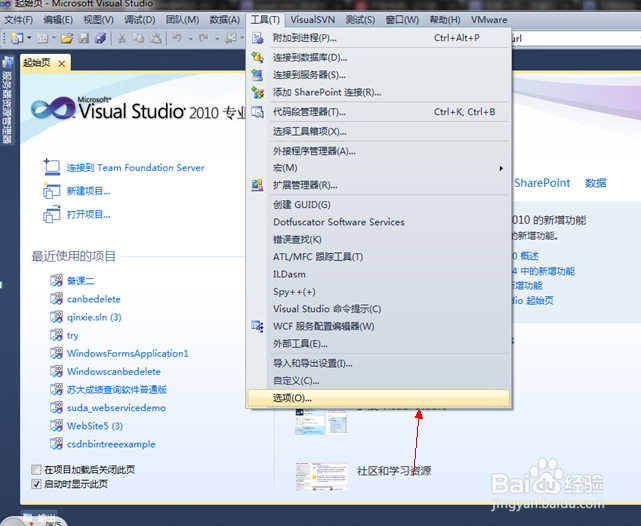The width and height of the screenshot is (641, 526).
Task: Click the 新建项目 icon on start page
Action: point(52,191)
